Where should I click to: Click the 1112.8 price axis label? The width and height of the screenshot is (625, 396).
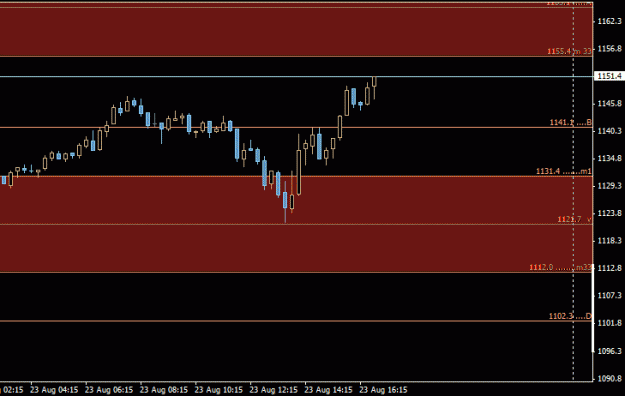pyautogui.click(x=609, y=268)
